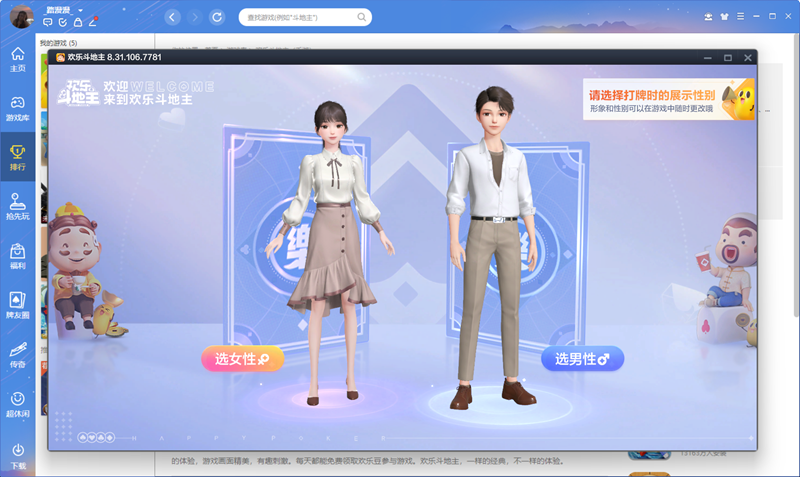Switch to the 排行 ranking section

(17, 157)
